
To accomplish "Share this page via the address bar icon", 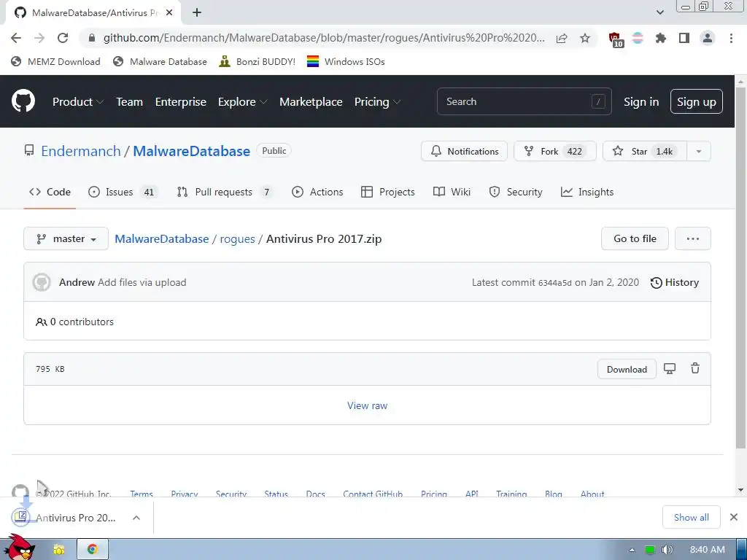I will (x=562, y=38).
